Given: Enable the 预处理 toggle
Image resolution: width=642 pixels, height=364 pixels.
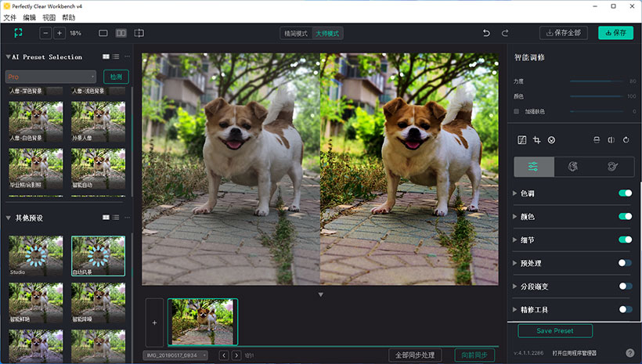Looking at the screenshot, I should (625, 263).
